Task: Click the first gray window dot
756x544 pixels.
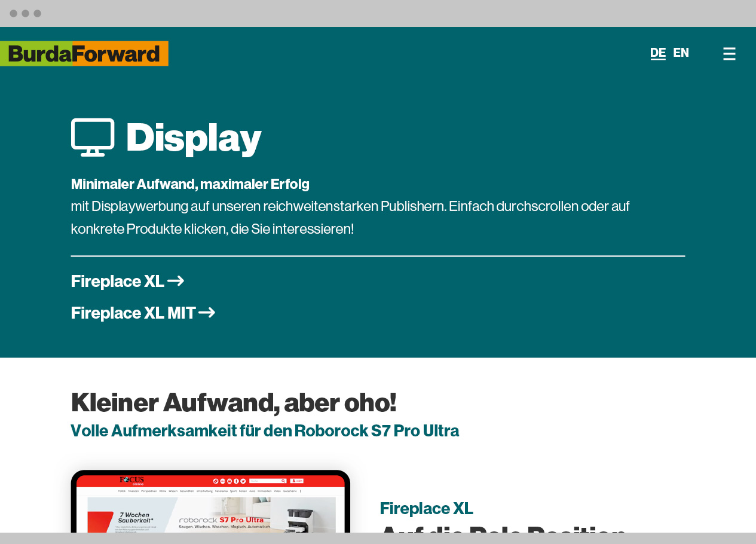Action: click(13, 13)
